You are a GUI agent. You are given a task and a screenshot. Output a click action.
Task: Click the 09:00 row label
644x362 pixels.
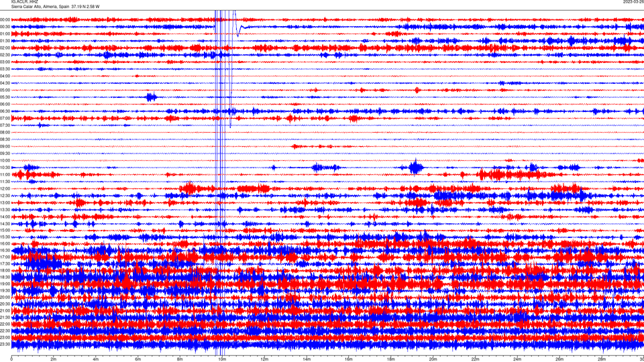[5, 147]
